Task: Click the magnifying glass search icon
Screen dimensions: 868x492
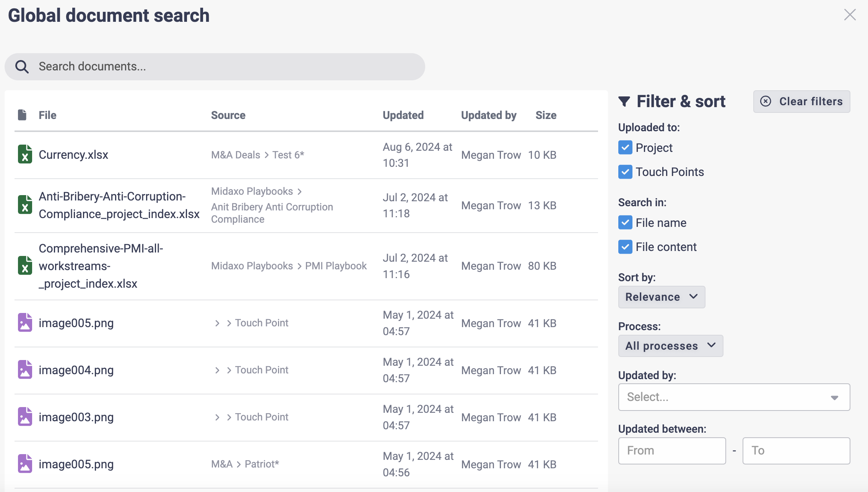Action: click(x=22, y=67)
